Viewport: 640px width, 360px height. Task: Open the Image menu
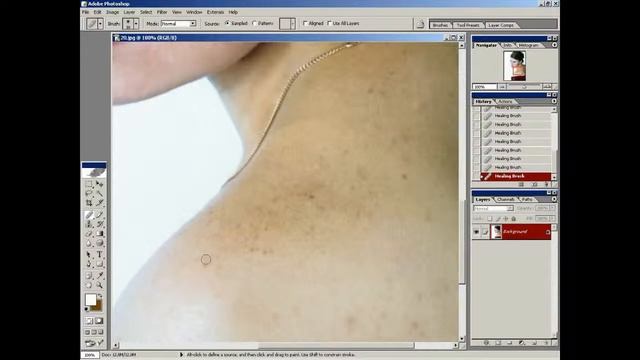pos(112,12)
